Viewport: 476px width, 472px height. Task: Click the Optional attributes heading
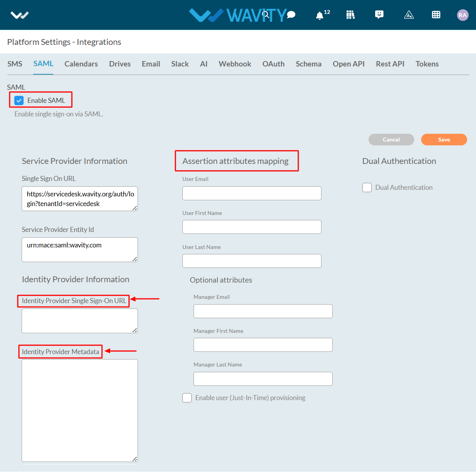(x=221, y=280)
